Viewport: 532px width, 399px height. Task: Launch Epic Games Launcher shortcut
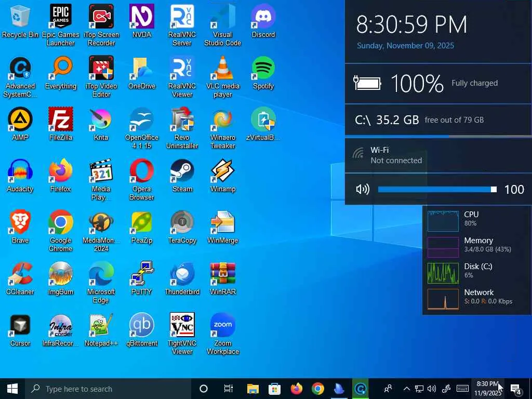pyautogui.click(x=61, y=25)
